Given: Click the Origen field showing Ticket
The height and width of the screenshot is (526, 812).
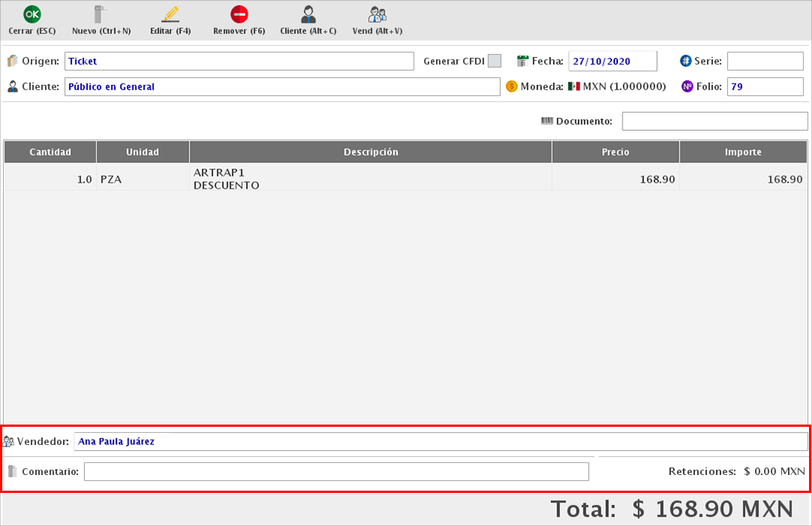Looking at the screenshot, I should 239,61.
